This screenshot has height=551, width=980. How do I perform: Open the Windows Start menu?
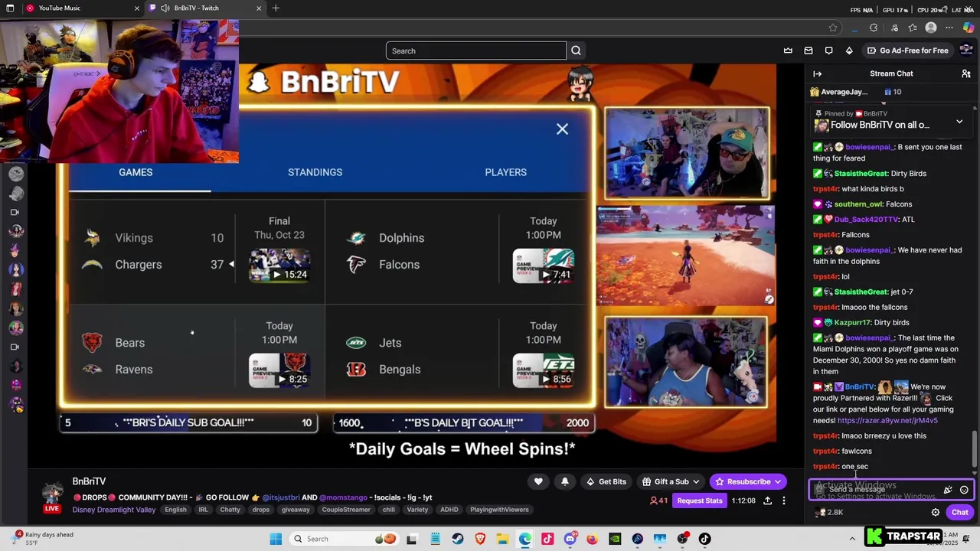[276, 539]
